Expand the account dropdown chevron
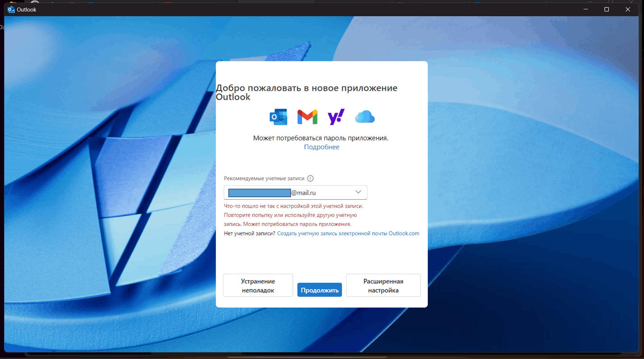 pyautogui.click(x=358, y=192)
